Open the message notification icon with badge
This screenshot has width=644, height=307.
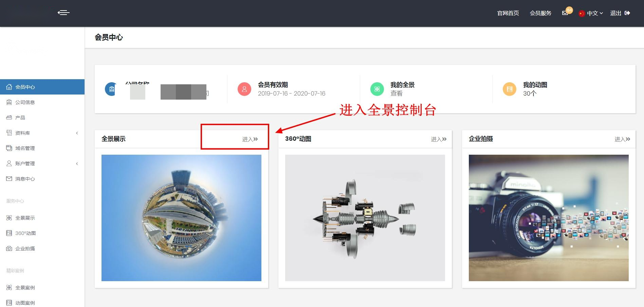coord(565,13)
